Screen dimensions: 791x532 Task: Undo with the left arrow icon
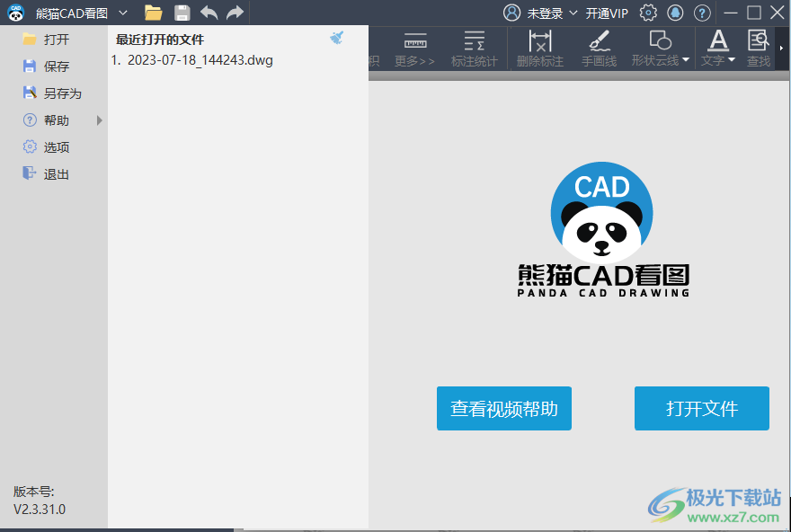click(x=209, y=13)
